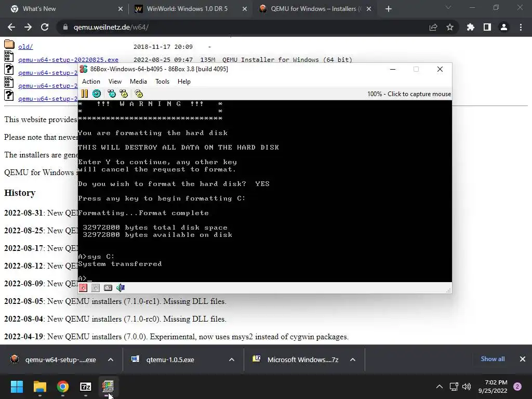This screenshot has width=532, height=399.
Task: Close the WinWorld tab
Action: pos(245,9)
